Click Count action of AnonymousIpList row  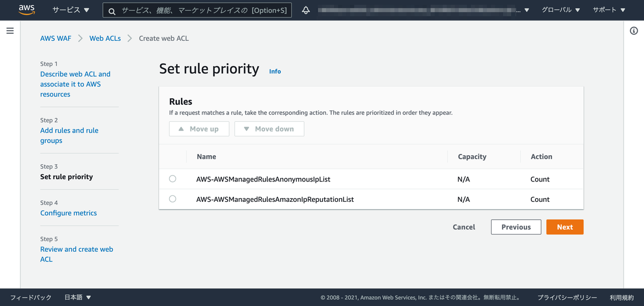[x=540, y=179]
